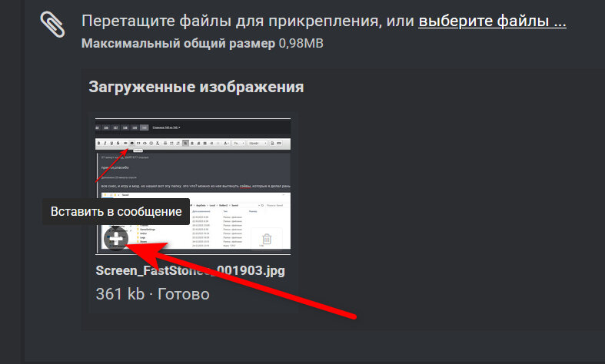The image size is (605, 364).
Task: Open the page selector dropdown in thumbnail
Action: click(x=166, y=127)
